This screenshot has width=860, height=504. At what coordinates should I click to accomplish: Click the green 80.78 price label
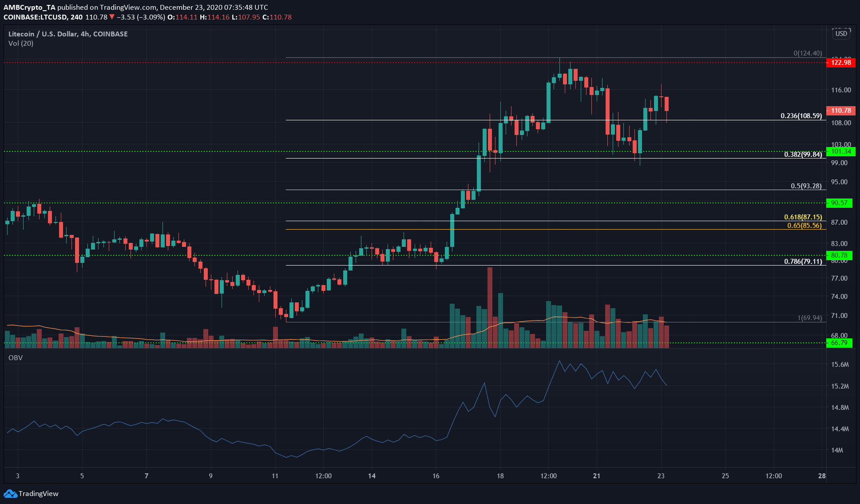[x=839, y=255]
